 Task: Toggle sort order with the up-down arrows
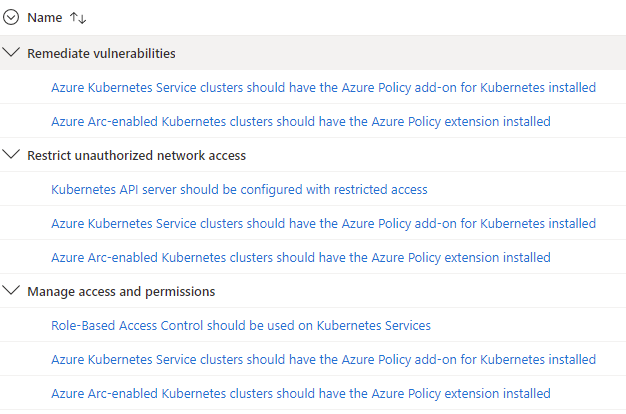[78, 18]
